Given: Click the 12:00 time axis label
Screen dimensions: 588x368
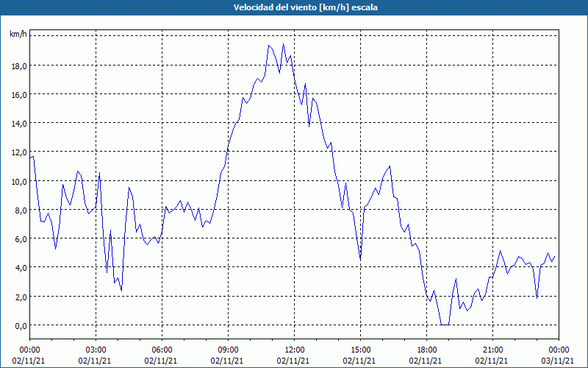Looking at the screenshot, I should 295,350.
